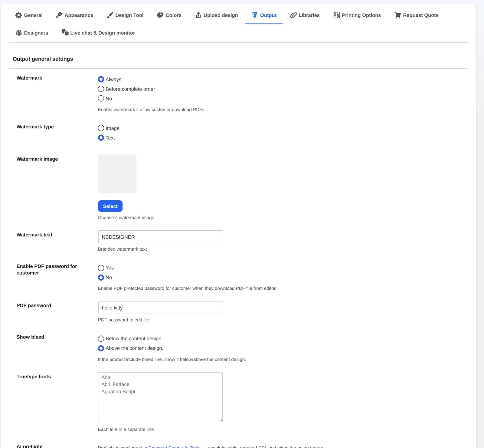Screen dimensions: 484x448
Task: Click inside the Truetype fonts text area
Action: [x=160, y=397]
